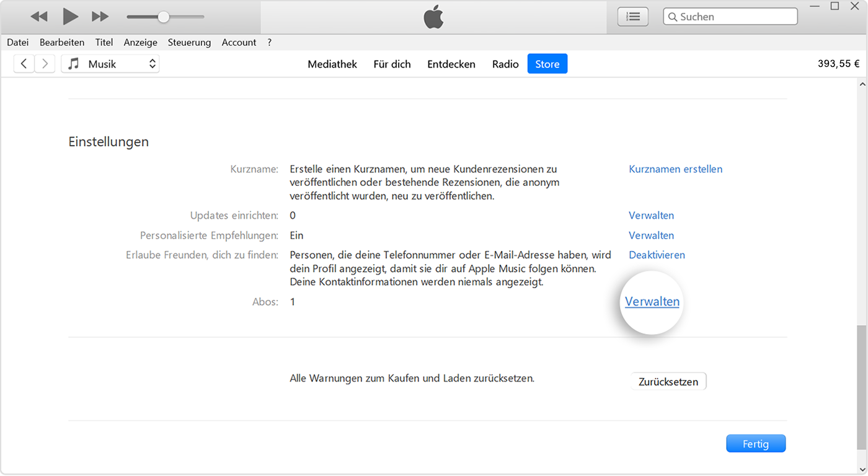Open the Account menu

pos(239,42)
